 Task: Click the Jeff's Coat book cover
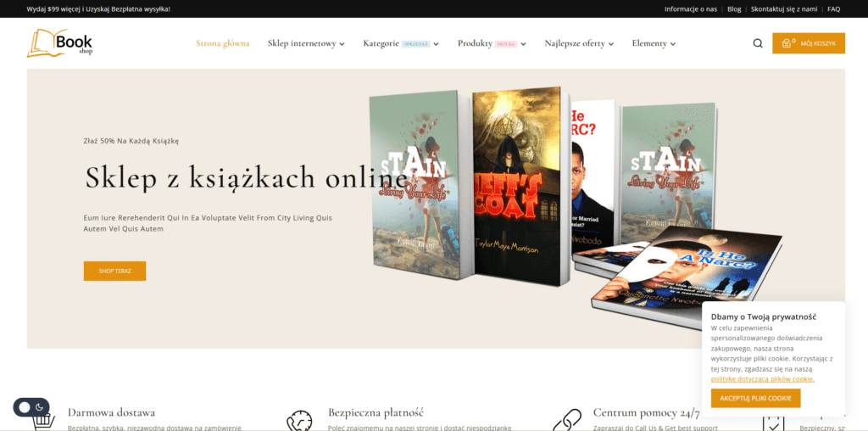point(520,186)
